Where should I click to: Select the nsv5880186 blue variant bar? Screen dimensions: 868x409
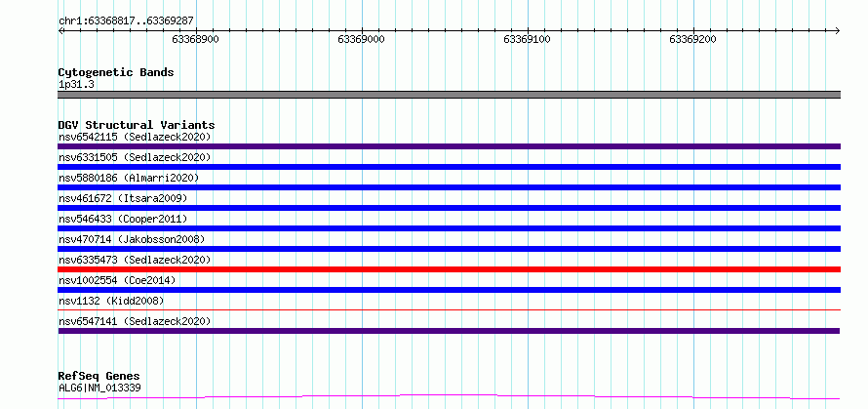[449, 187]
